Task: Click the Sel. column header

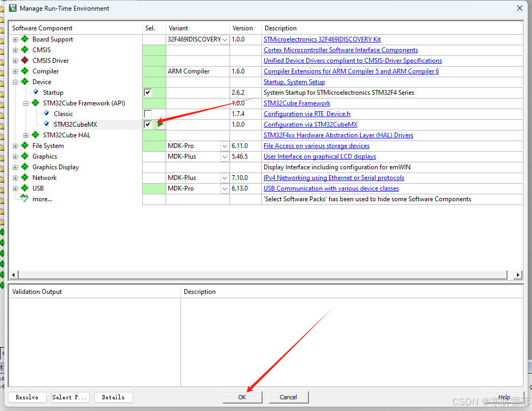Action: pyautogui.click(x=154, y=28)
